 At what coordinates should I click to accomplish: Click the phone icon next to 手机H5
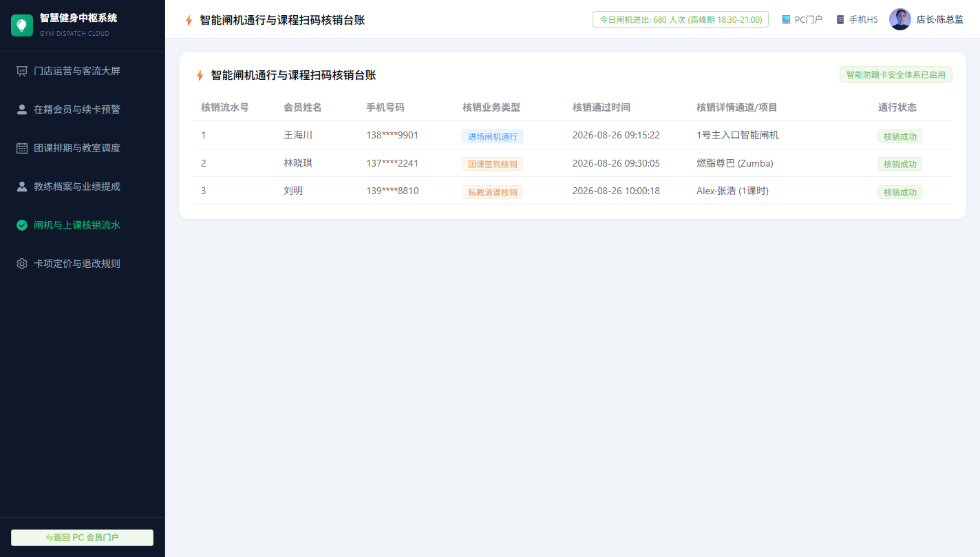pos(840,20)
